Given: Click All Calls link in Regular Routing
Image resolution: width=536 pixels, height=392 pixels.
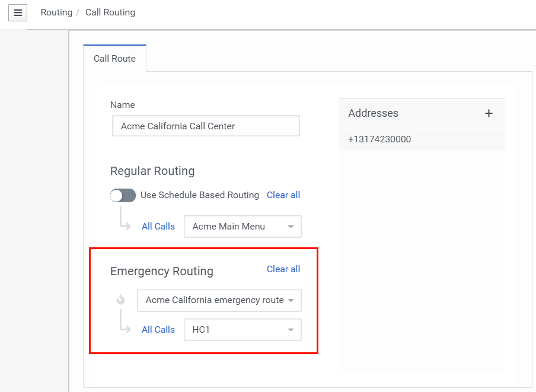Looking at the screenshot, I should pos(158,227).
